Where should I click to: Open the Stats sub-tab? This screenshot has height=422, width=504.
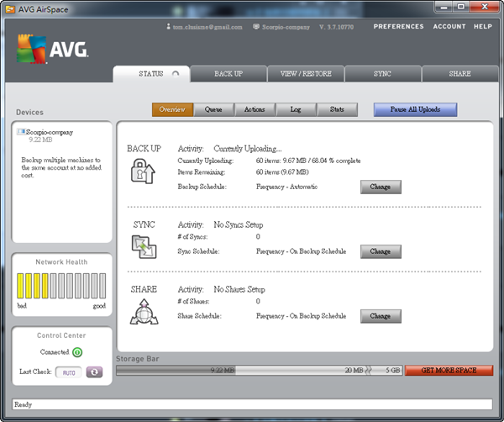pyautogui.click(x=337, y=109)
